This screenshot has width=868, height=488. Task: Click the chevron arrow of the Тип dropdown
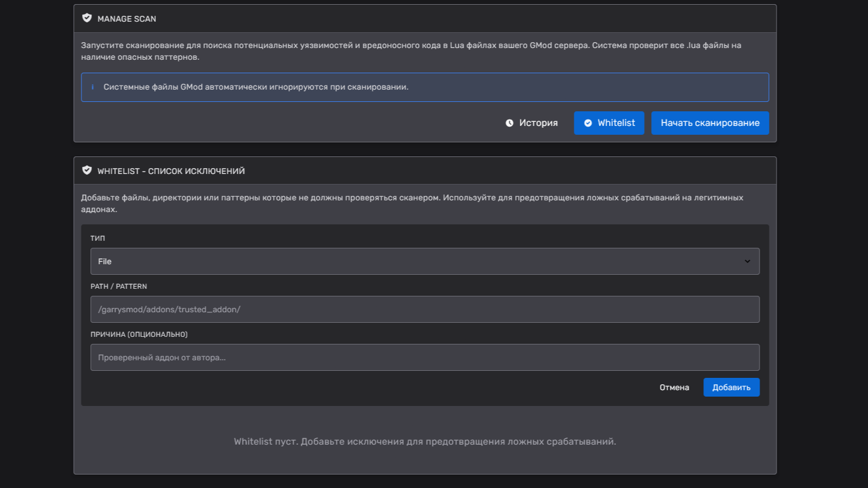747,261
